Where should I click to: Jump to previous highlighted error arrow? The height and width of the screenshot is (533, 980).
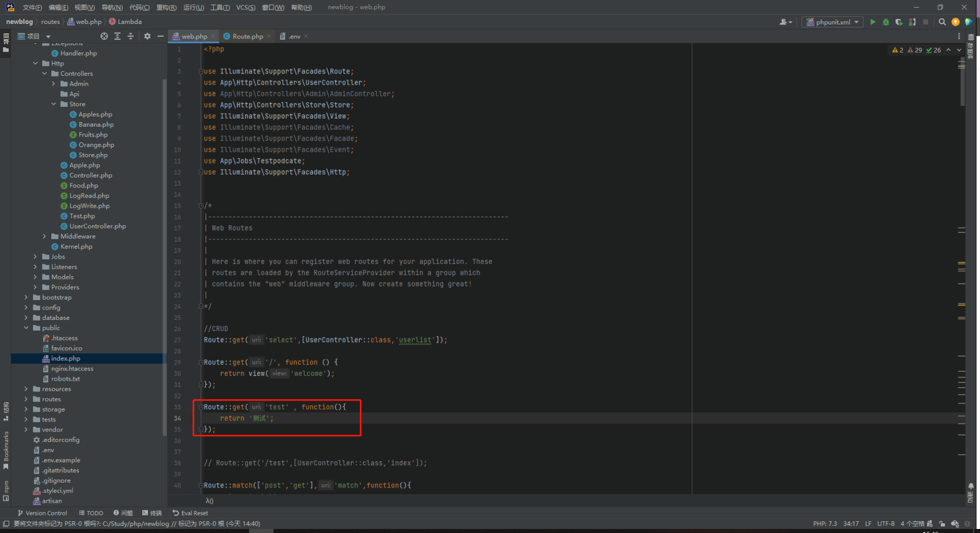(949, 50)
